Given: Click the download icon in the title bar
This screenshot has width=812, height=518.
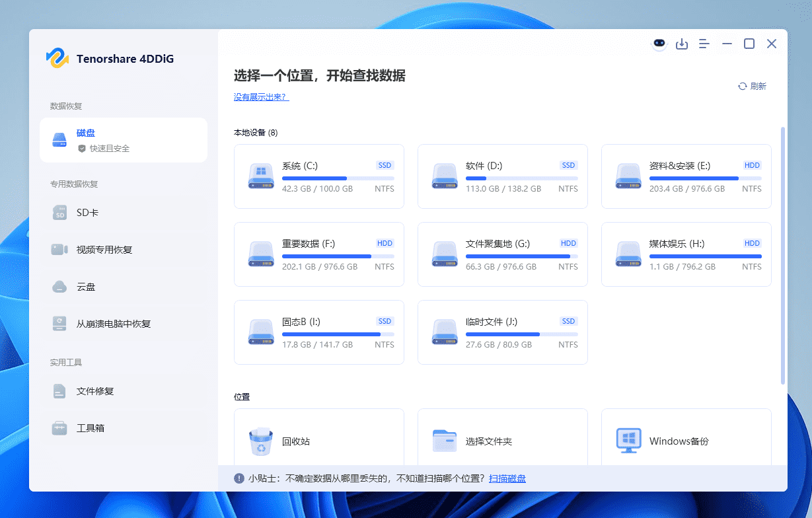Looking at the screenshot, I should click(x=682, y=43).
